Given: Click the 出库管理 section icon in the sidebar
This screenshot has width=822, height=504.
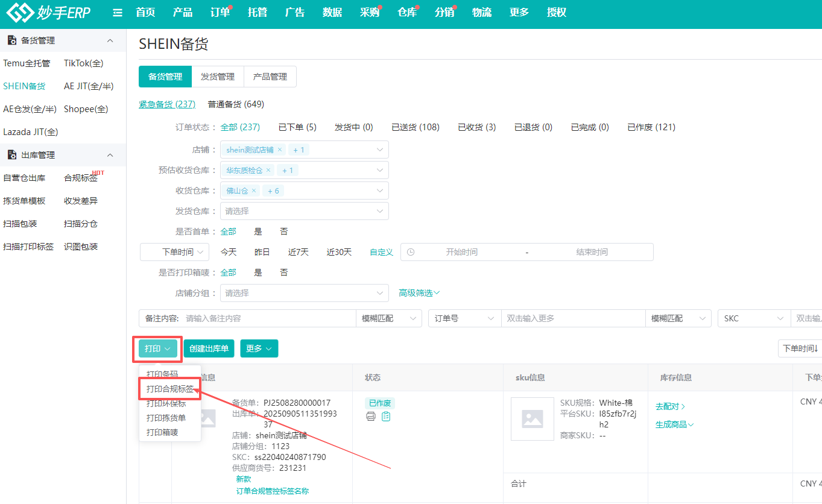Looking at the screenshot, I should (11, 155).
